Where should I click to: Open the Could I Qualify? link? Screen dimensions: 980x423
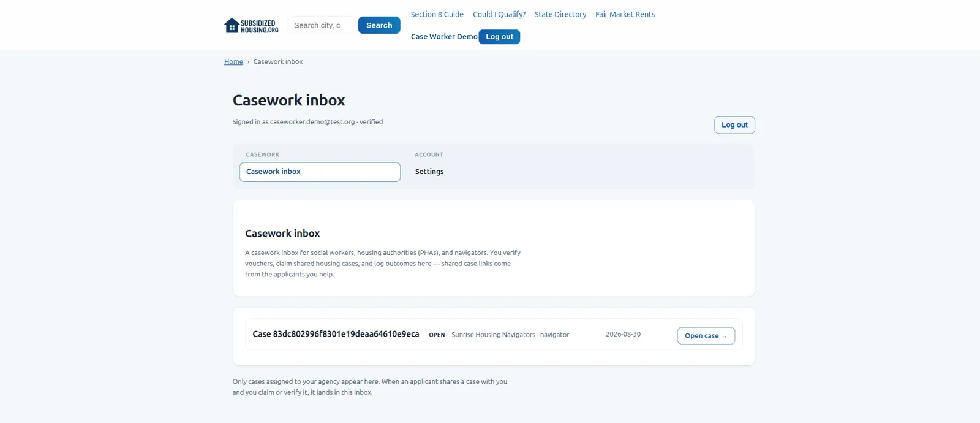point(499,14)
